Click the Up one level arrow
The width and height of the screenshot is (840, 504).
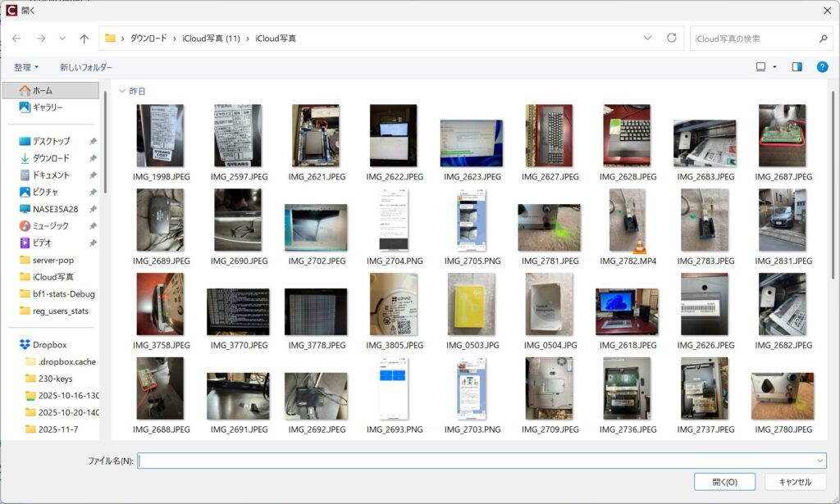click(x=84, y=39)
